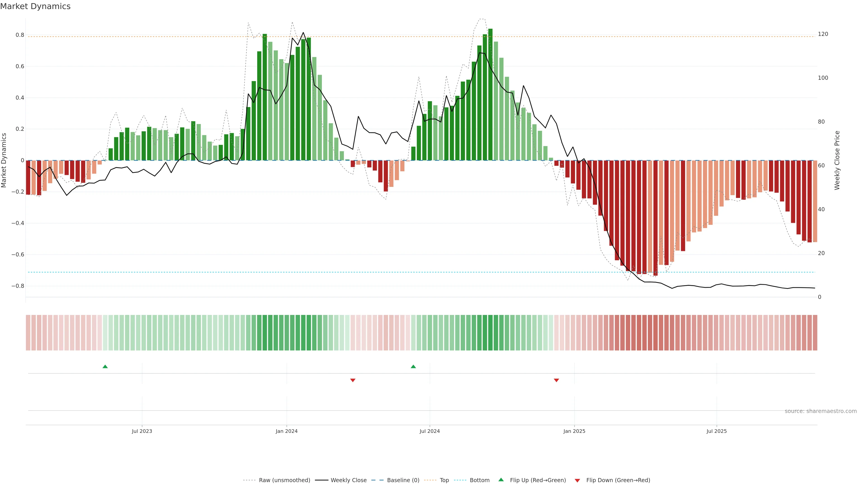
Task: Click the Jan 2024 x-axis label
Action: [286, 431]
